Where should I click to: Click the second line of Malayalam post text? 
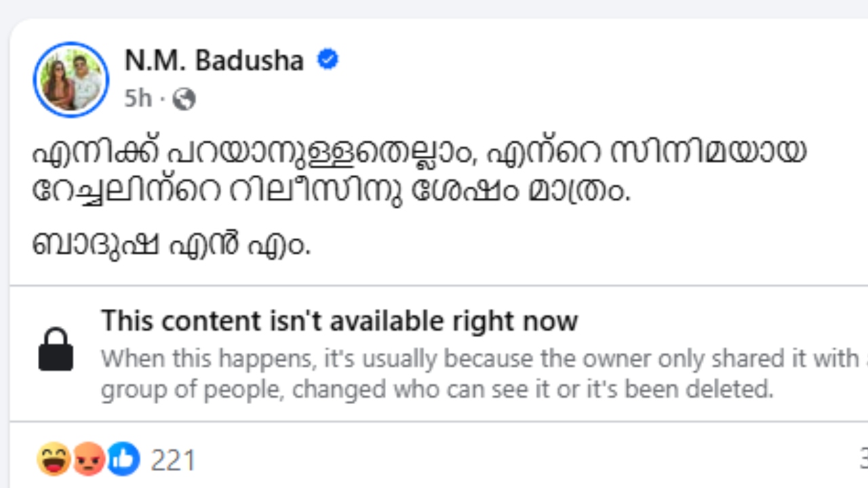pyautogui.click(x=331, y=190)
